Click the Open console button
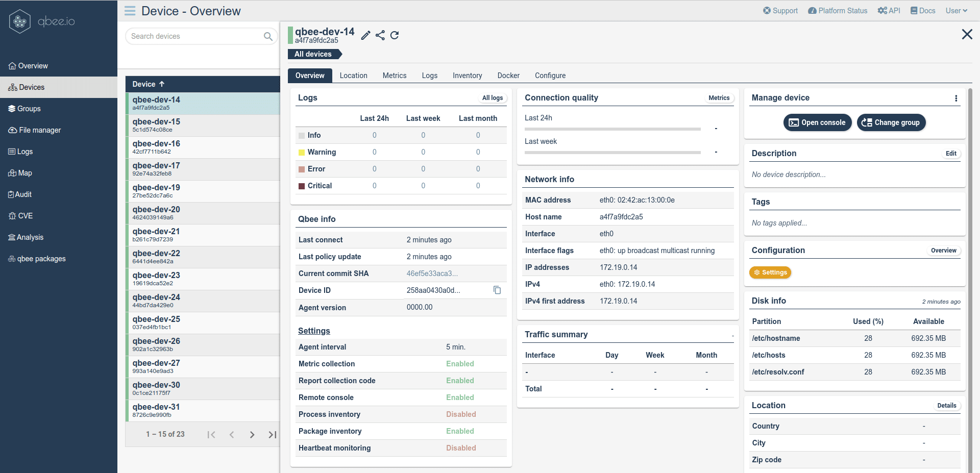 (818, 122)
